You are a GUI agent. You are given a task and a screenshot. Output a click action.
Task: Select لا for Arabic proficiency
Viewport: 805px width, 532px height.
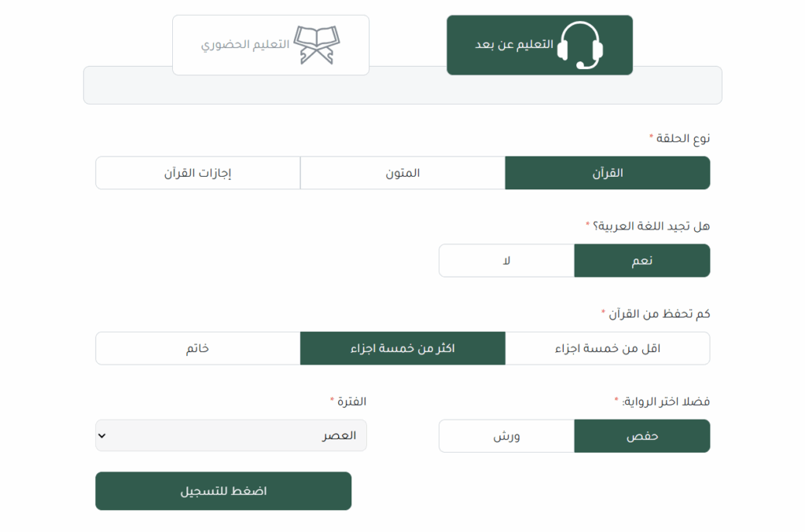(506, 261)
